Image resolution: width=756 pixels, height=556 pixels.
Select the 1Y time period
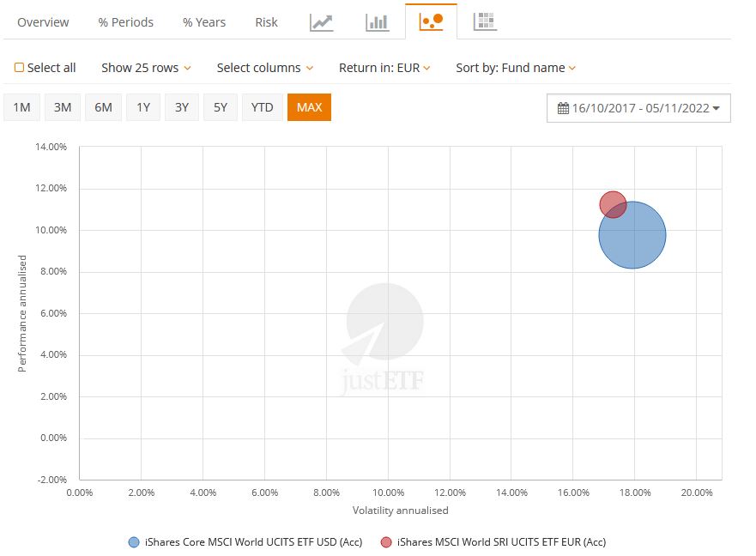pyautogui.click(x=143, y=107)
